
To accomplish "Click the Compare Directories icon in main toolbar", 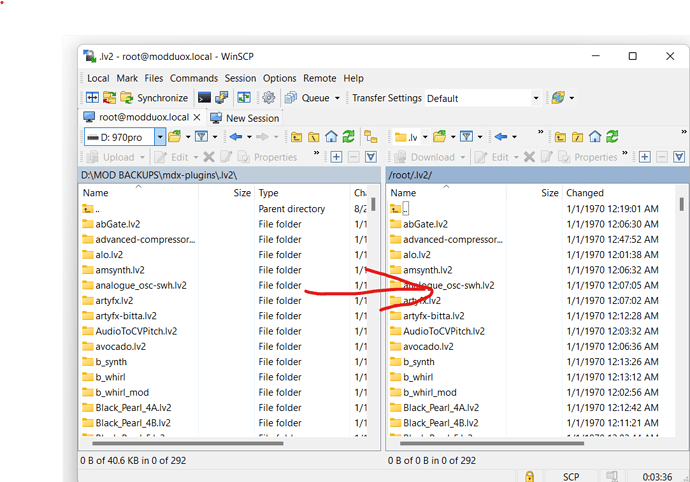I will 92,98.
